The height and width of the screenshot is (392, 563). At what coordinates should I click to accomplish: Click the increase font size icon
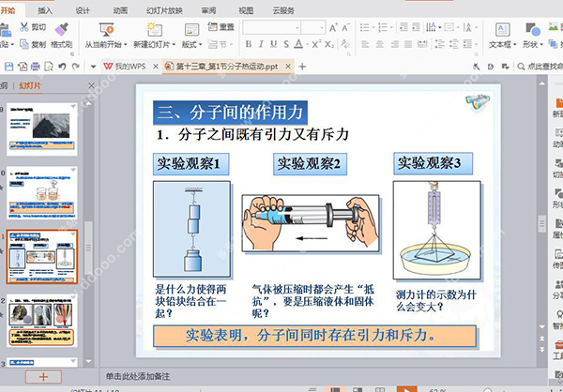click(x=333, y=27)
